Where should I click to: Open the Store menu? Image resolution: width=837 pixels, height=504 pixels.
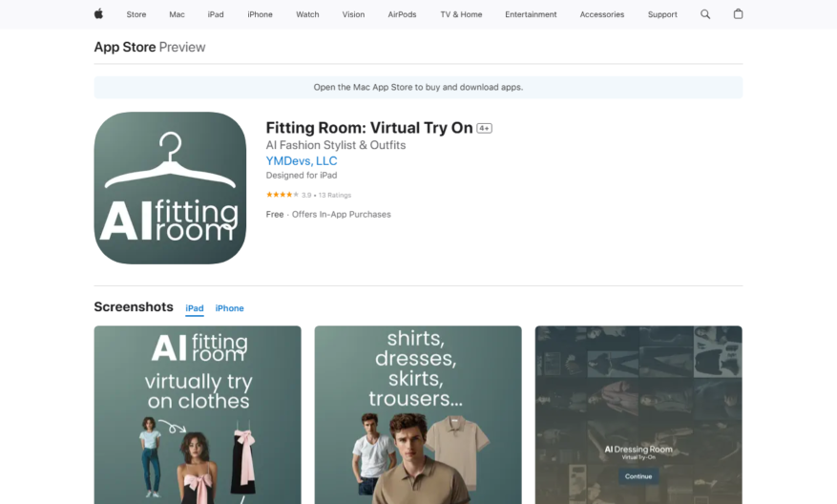pos(136,14)
